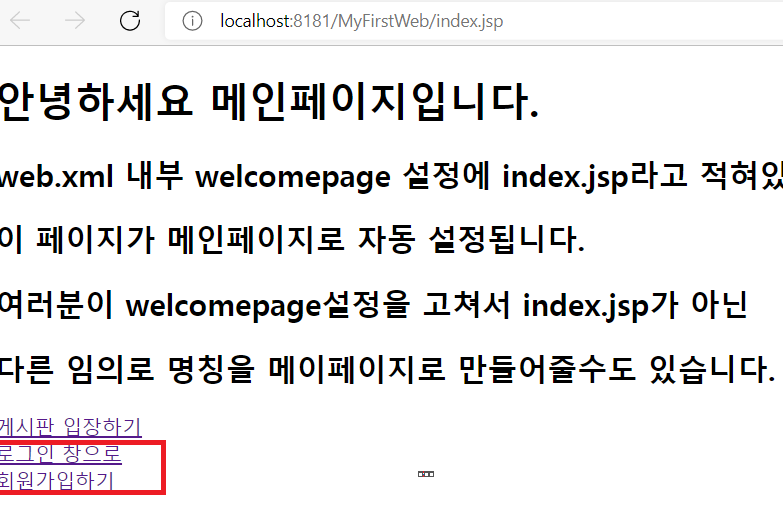Open the 게시판 입장하기 link
Image resolution: width=783 pixels, height=511 pixels.
pyautogui.click(x=70, y=427)
